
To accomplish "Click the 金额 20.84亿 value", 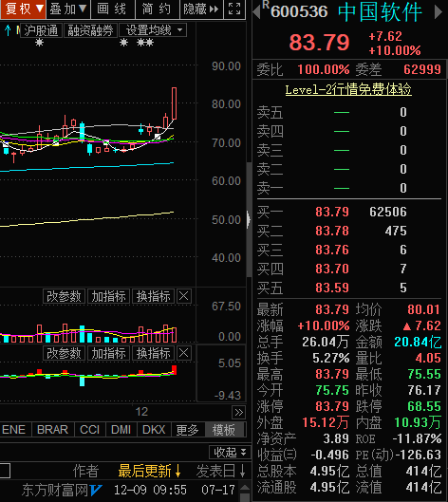I will 418,342.
